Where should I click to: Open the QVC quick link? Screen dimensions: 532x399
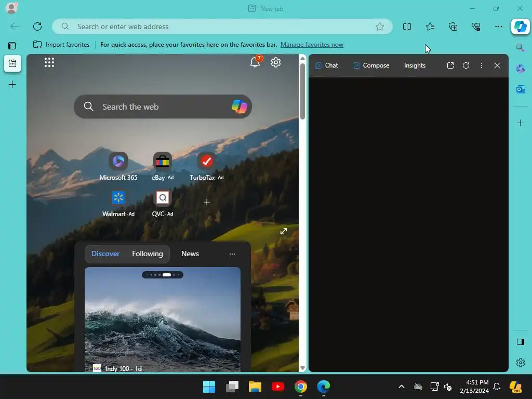(x=163, y=203)
